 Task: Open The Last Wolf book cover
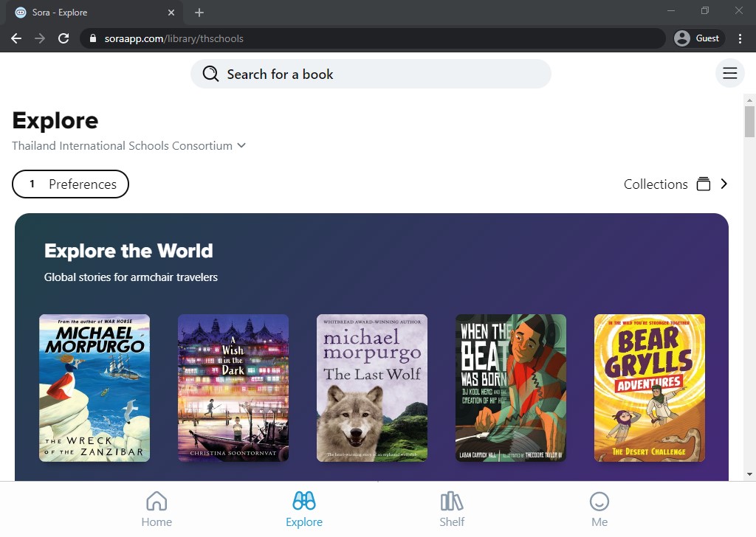(372, 388)
